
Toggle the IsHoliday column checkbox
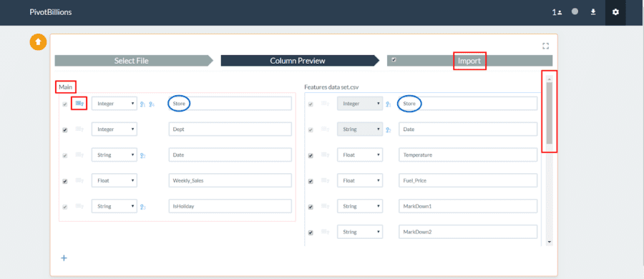64,207
